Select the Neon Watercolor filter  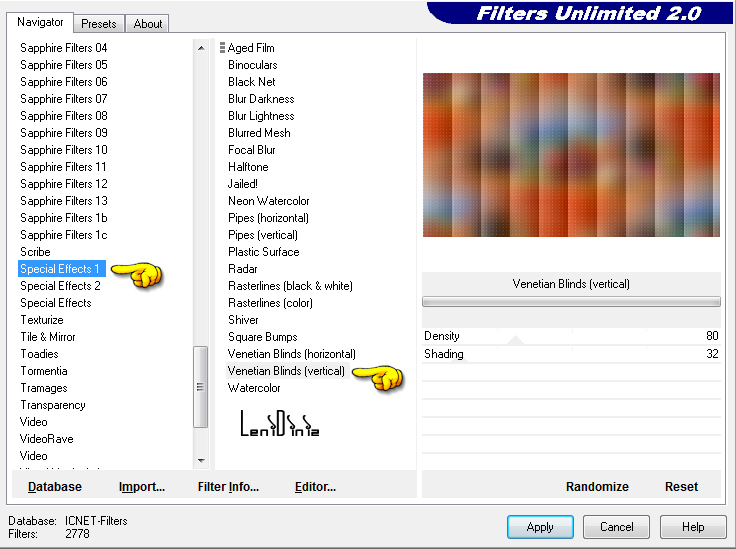tap(268, 201)
